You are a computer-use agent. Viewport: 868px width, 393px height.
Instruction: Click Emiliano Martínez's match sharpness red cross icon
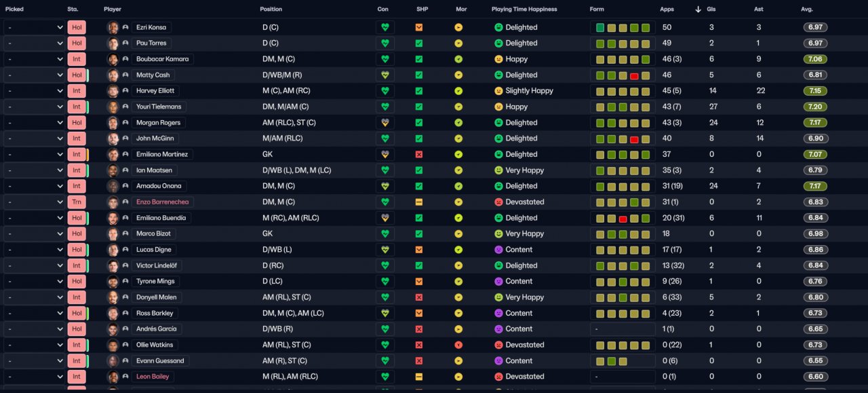coord(419,154)
